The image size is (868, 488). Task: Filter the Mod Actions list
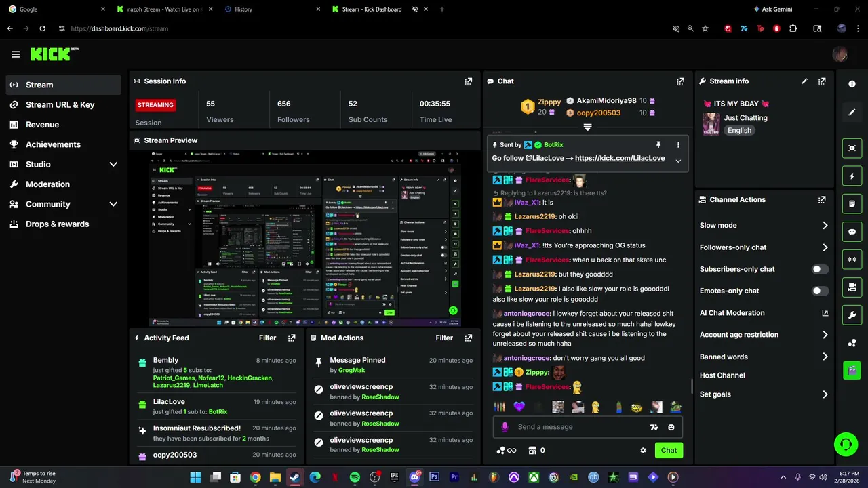(444, 338)
